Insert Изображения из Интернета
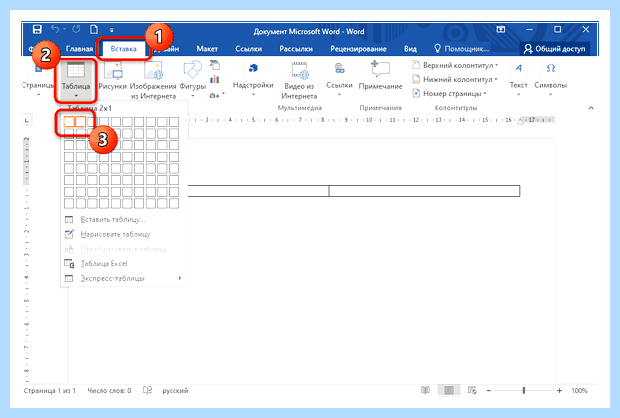This screenshot has width=620, height=418. 153,80
